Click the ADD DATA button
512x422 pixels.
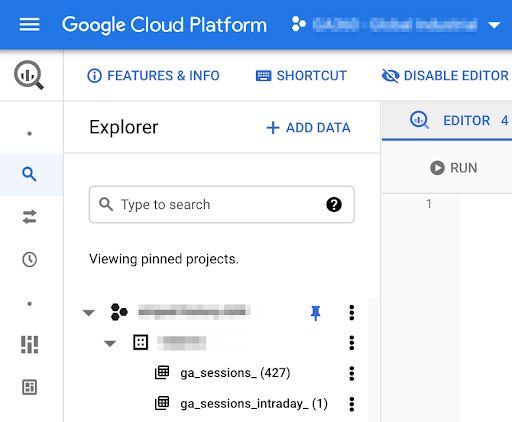pos(308,128)
